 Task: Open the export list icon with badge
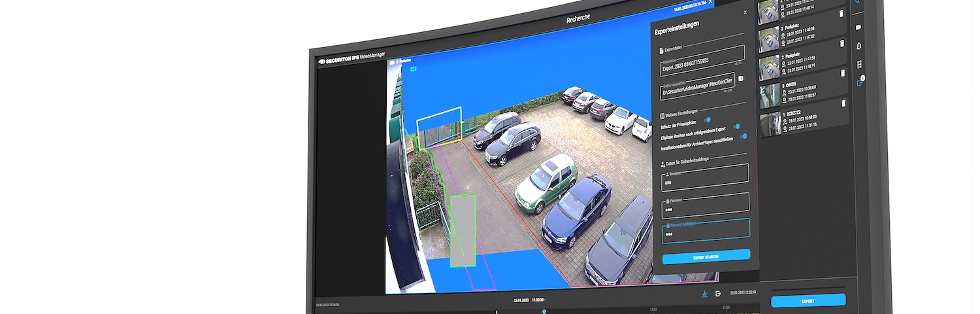click(x=860, y=83)
